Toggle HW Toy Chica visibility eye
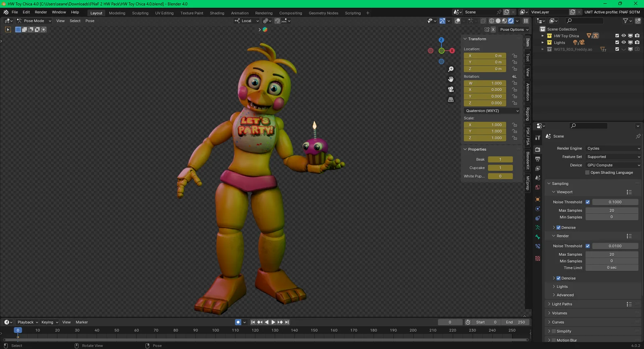Image resolution: width=644 pixels, height=349 pixels. click(x=623, y=36)
